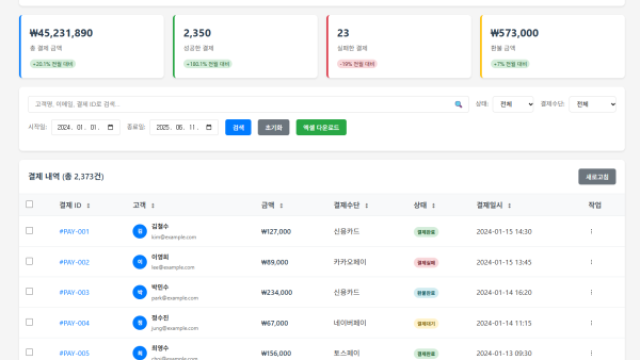The image size is (640, 360).
Task: Click the green 엑셀 다운로드 button
Action: click(321, 127)
